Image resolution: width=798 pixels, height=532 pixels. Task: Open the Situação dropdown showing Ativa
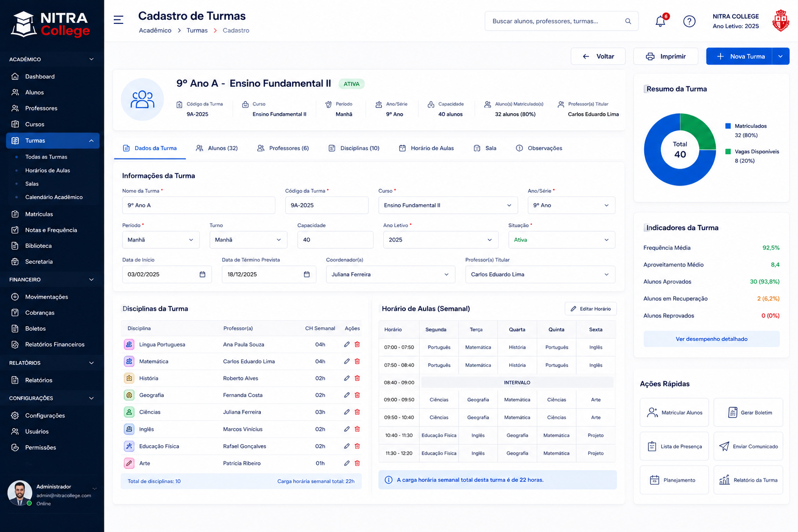562,240
